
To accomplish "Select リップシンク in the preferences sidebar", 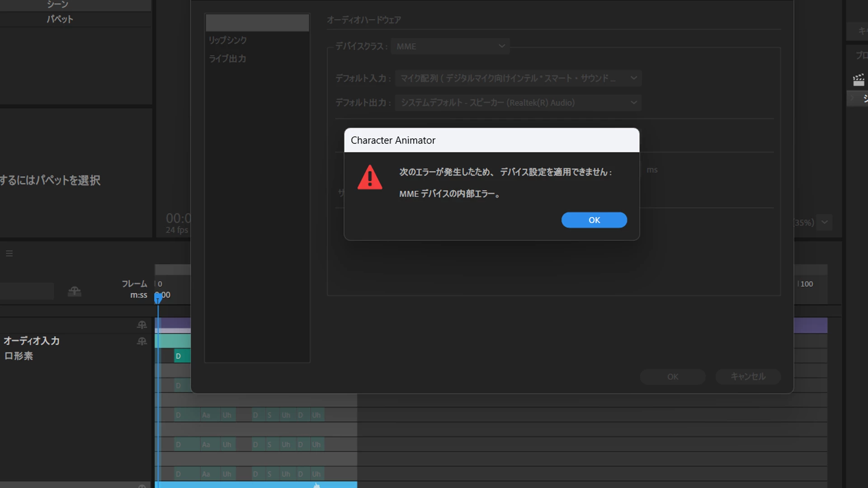I will 228,40.
